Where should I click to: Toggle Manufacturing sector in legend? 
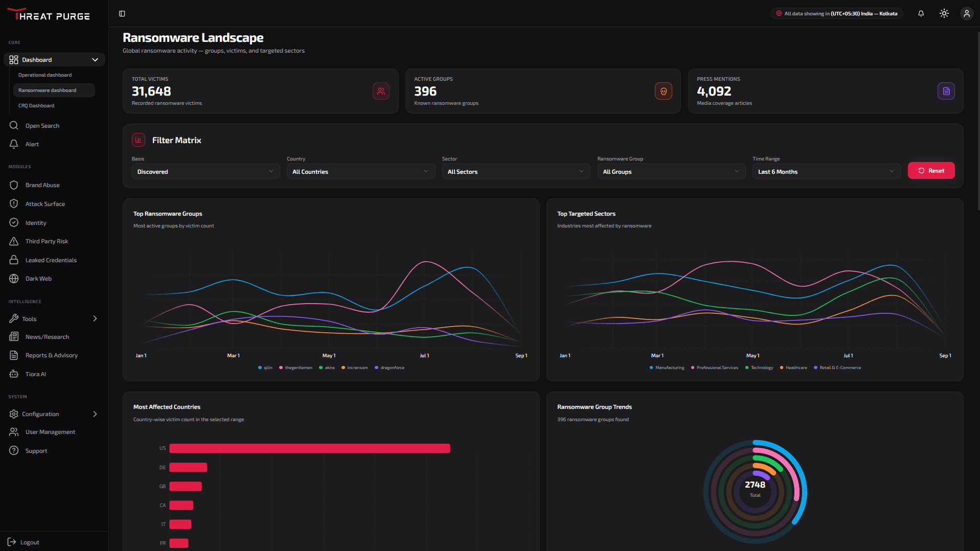tap(667, 368)
